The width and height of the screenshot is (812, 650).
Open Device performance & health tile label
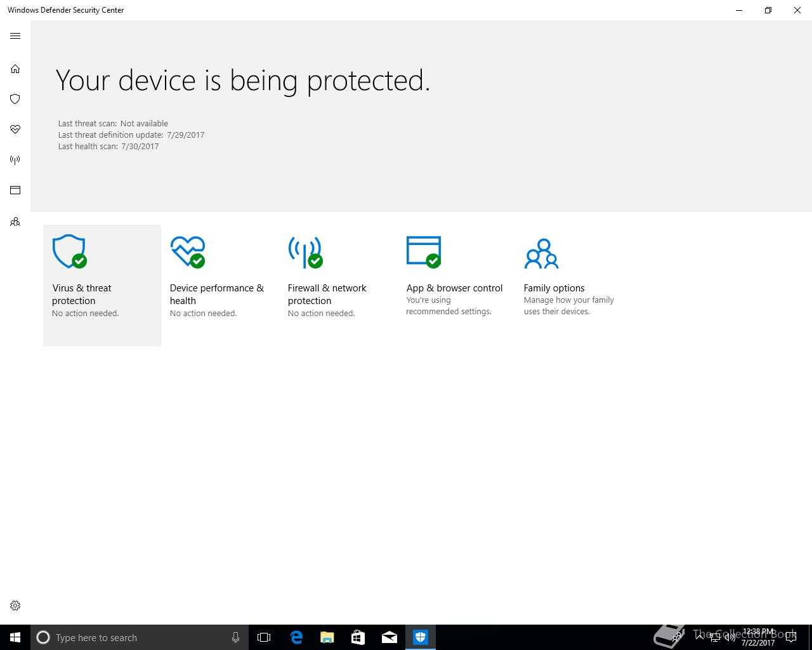(217, 295)
